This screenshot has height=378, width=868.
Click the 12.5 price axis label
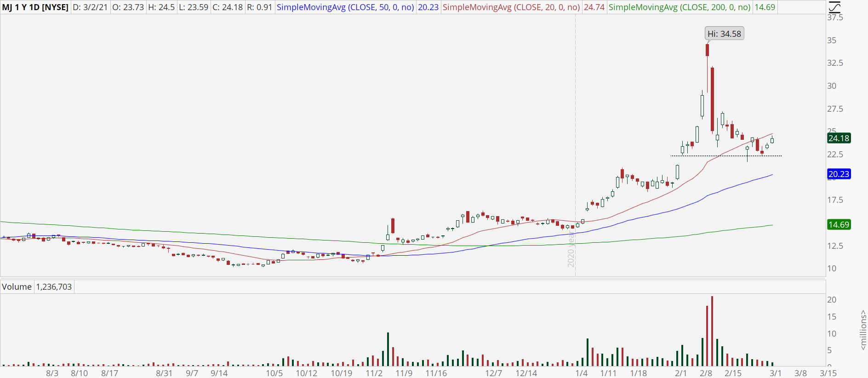click(835, 246)
